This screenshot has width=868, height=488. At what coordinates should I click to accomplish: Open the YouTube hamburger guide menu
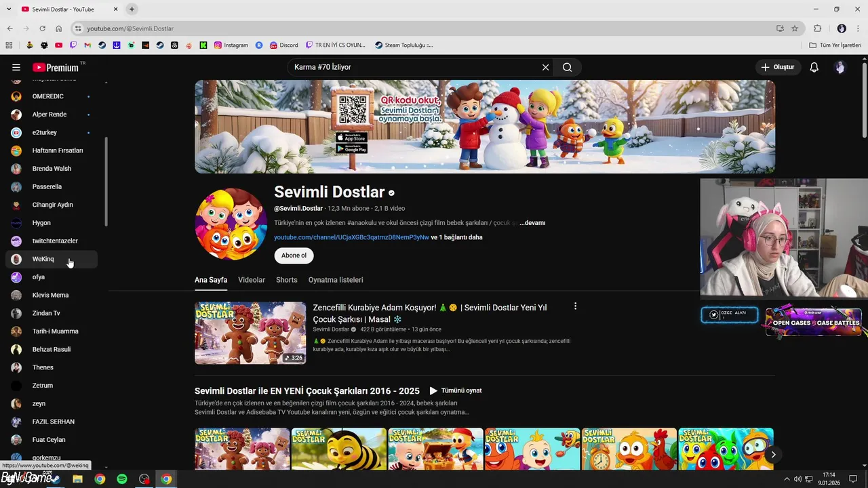tap(16, 67)
